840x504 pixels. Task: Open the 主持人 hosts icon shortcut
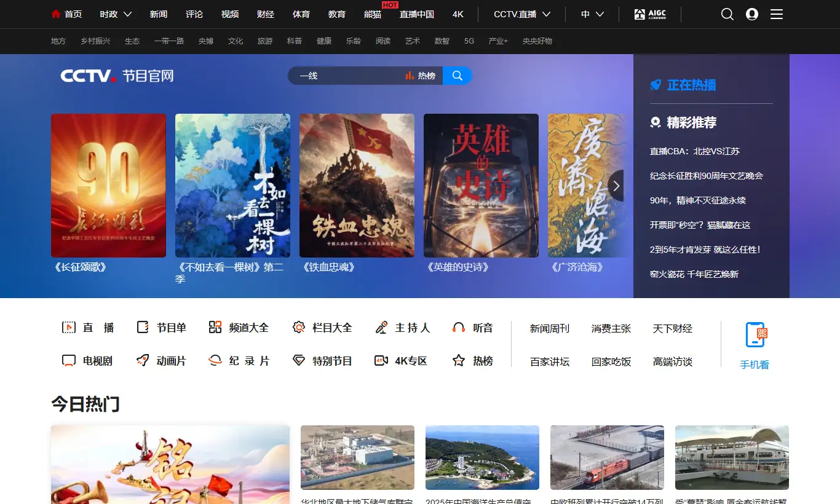coord(381,328)
